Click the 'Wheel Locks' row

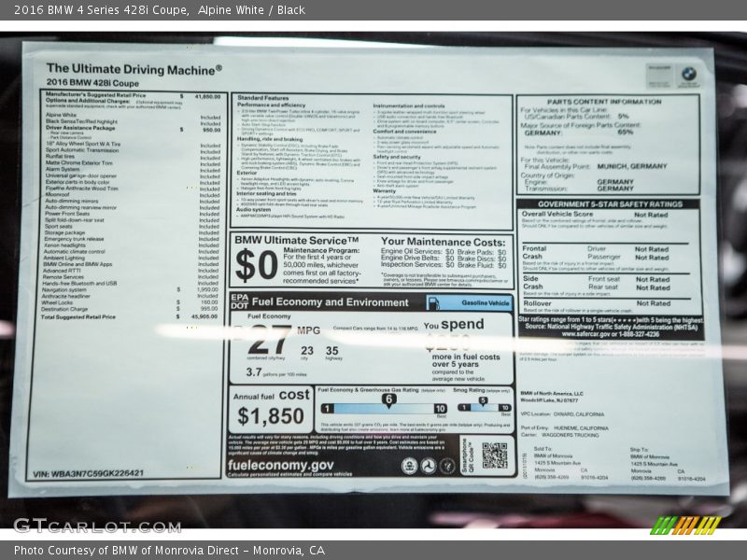130,302
